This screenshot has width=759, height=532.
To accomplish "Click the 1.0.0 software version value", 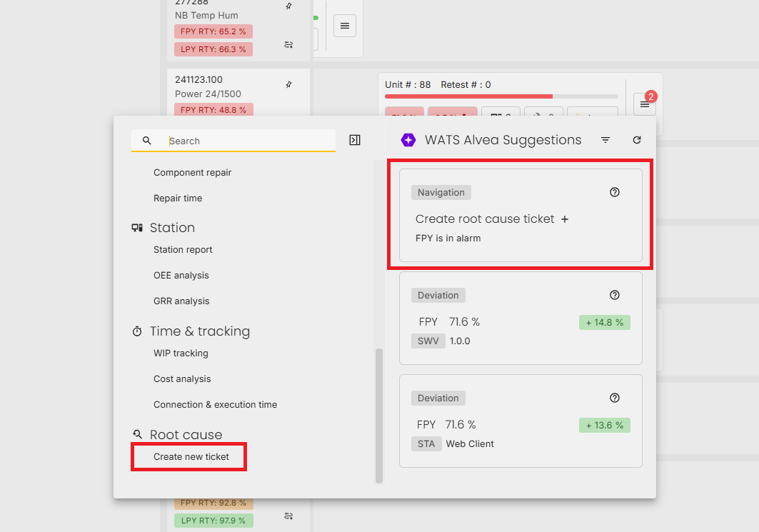I will pos(460,341).
